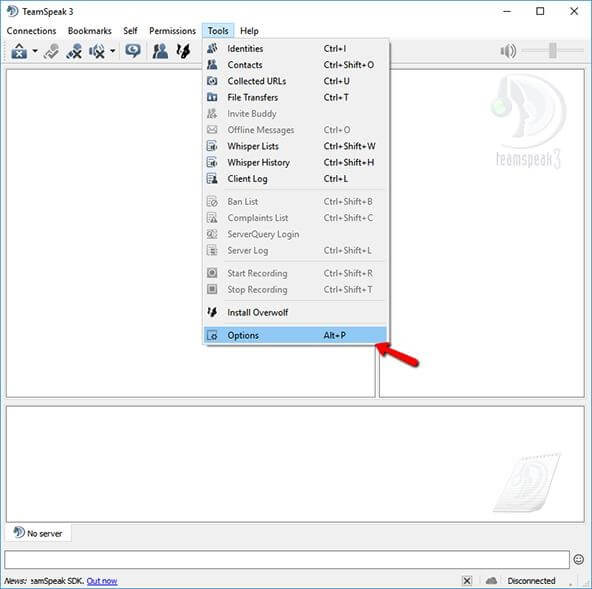
Task: Open the Bookmarks menu
Action: point(89,31)
